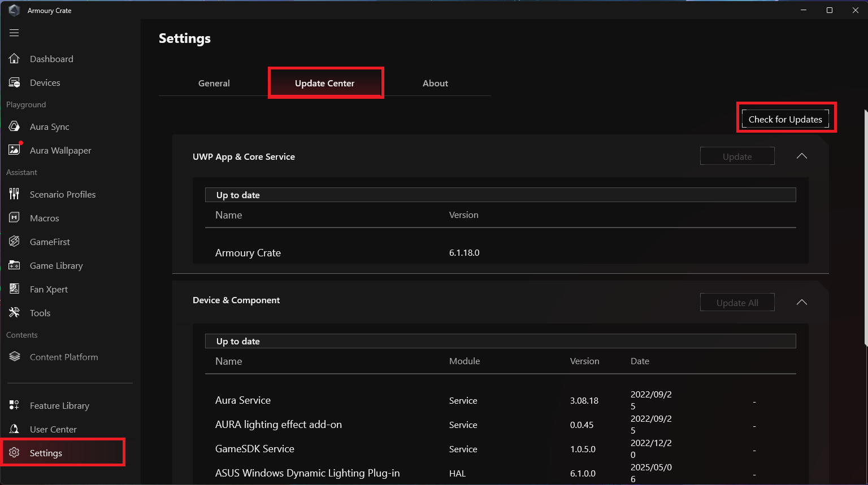Open the Devices page label
Viewport: 868px width, 485px height.
click(x=45, y=82)
